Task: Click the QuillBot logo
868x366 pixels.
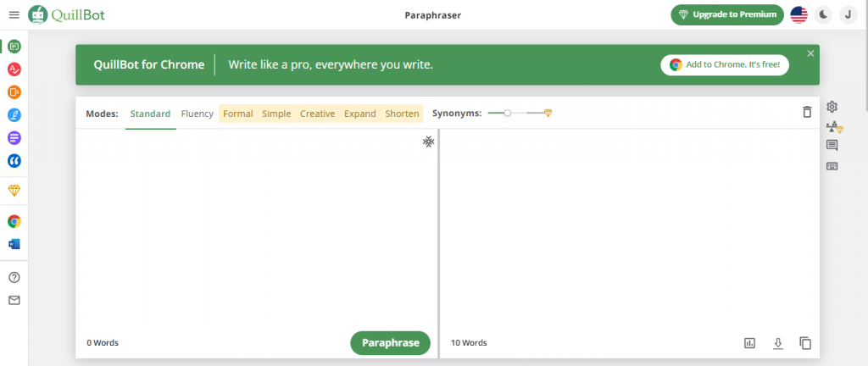Action: (x=66, y=15)
